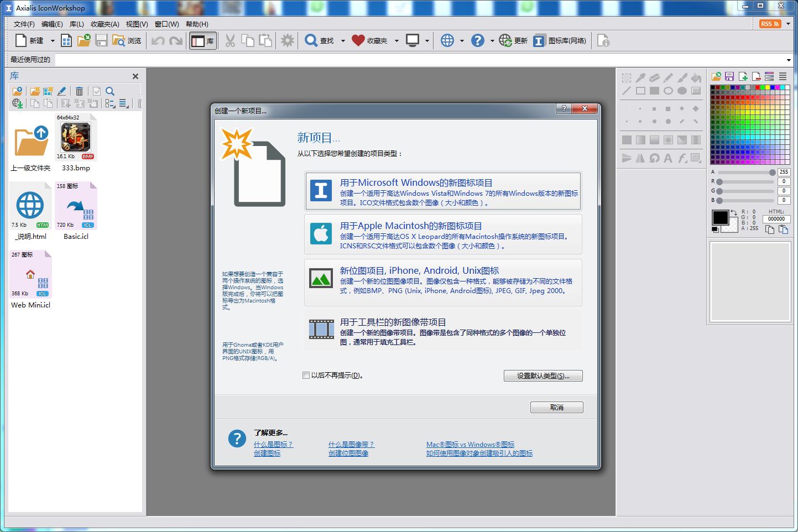Click the Paste clipboard toolbar icon
The image size is (798, 532).
[266, 40]
